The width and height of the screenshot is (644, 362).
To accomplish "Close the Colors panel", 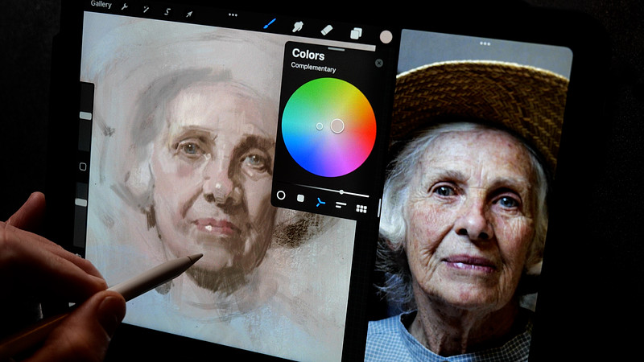I will 379,63.
